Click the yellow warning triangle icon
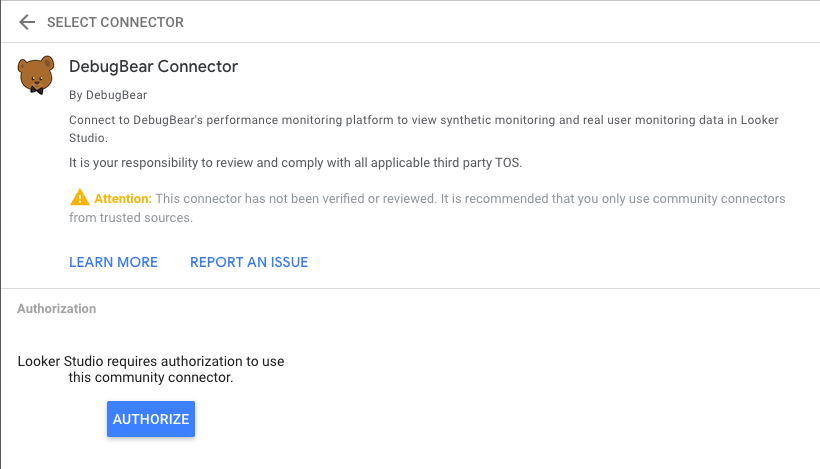 (x=79, y=198)
